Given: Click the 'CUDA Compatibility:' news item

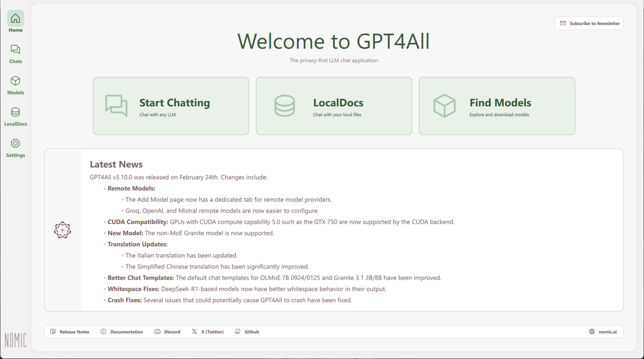Looking at the screenshot, I should coord(281,222).
